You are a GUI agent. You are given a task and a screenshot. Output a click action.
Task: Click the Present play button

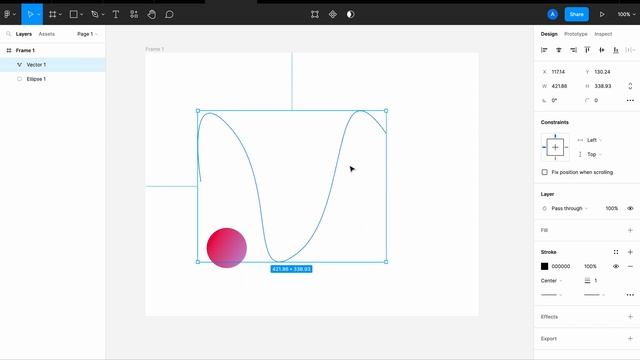point(602,14)
